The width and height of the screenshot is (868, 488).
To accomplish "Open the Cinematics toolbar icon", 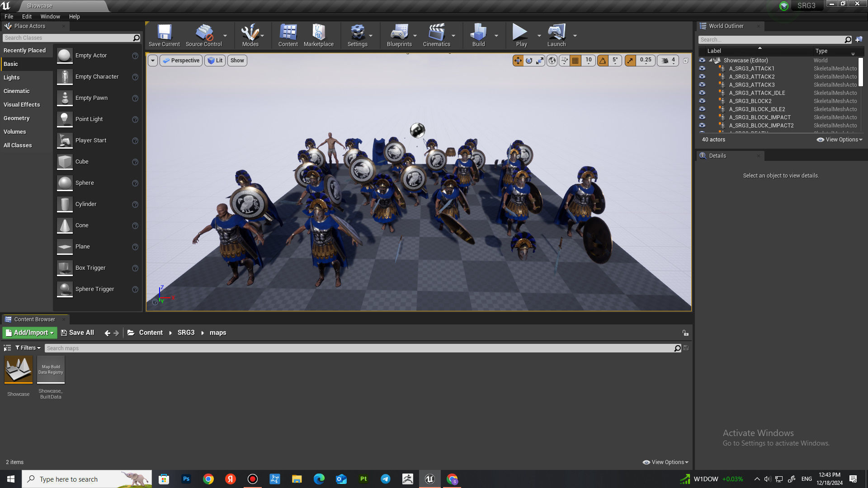I will coord(436,35).
